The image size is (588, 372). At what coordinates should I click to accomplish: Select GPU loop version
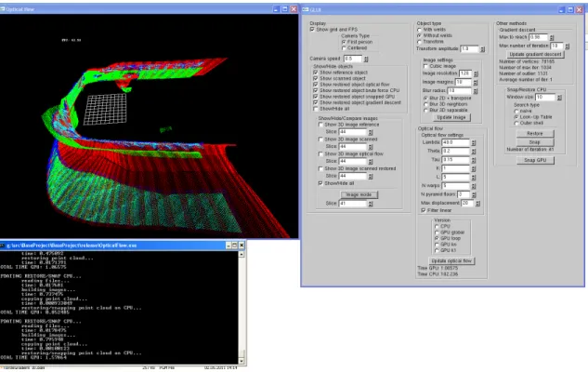437,238
